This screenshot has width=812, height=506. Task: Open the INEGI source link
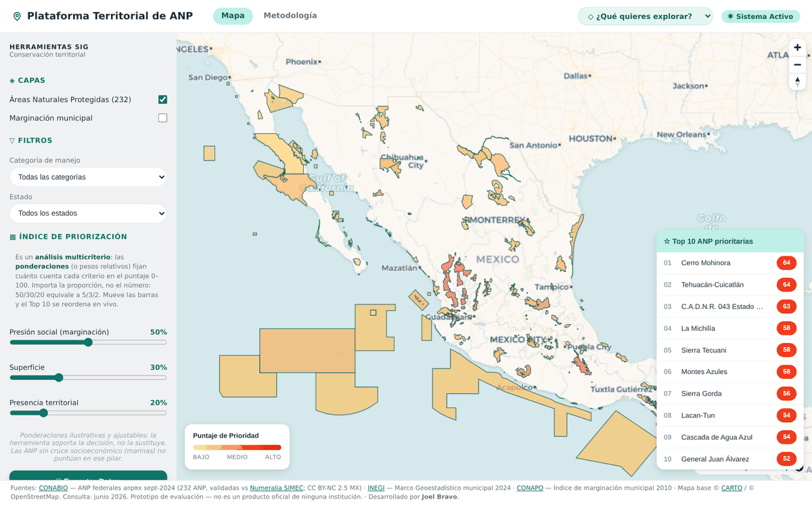(x=376, y=488)
